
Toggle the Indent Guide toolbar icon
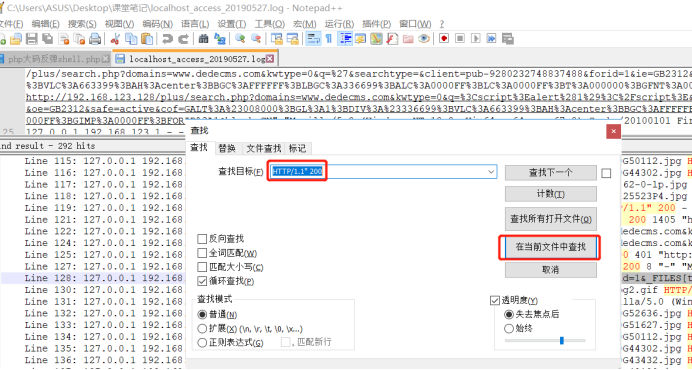click(345, 39)
